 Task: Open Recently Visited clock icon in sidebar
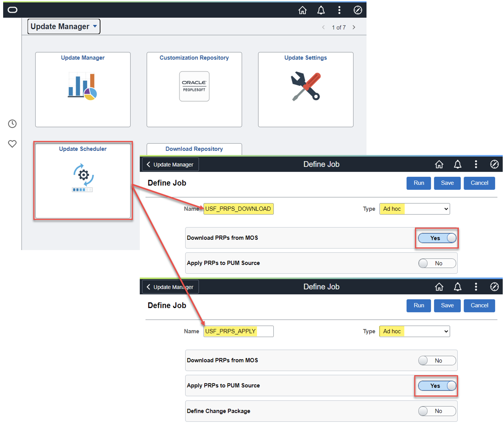tap(12, 124)
